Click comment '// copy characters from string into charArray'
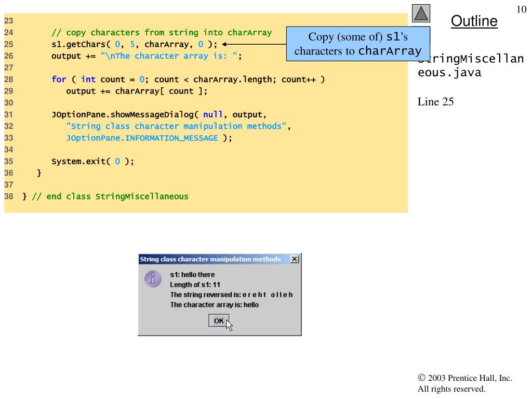Screen dimensions: 532x399 coord(162,33)
